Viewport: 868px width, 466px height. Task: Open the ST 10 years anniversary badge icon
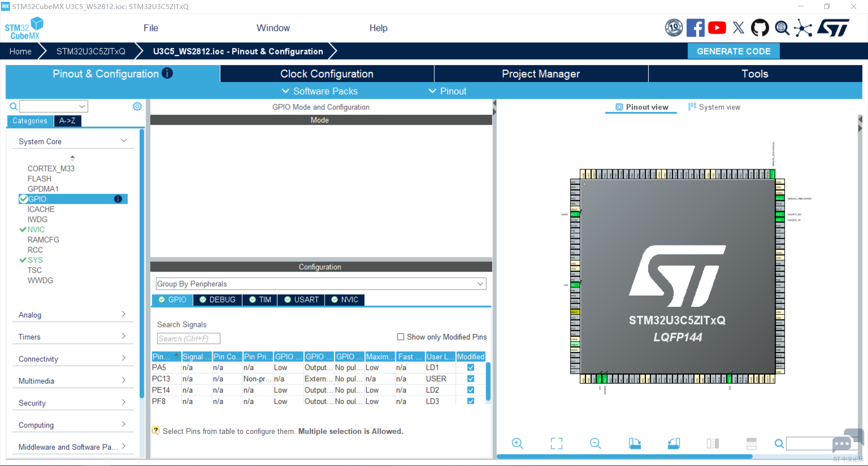(674, 28)
